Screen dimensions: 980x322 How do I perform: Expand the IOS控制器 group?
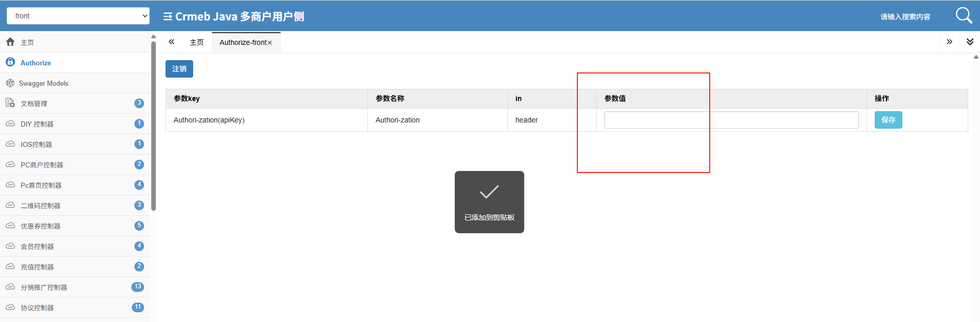pos(75,144)
